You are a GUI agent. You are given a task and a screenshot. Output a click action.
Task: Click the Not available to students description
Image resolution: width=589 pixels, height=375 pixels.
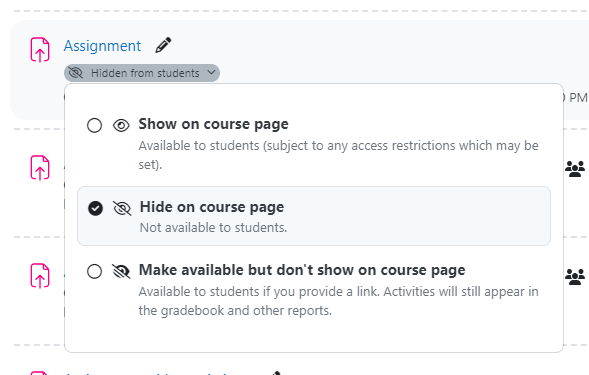[213, 228]
